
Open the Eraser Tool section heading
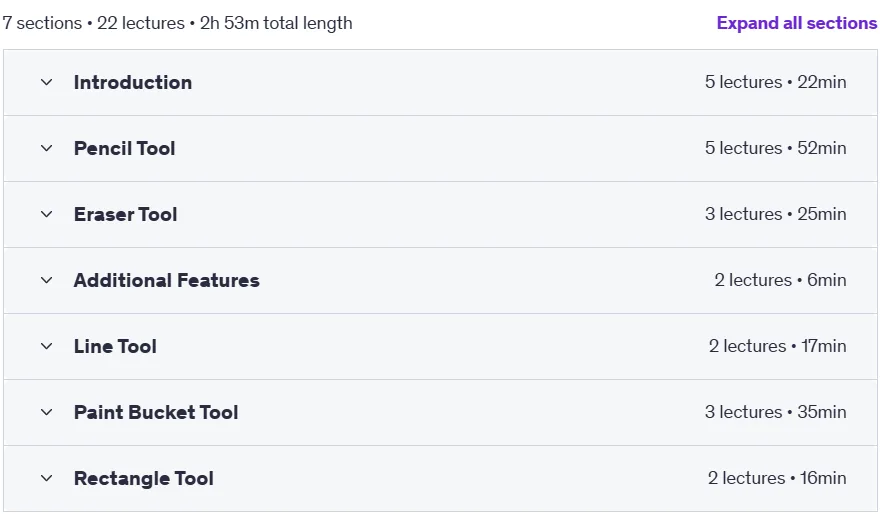coord(126,214)
